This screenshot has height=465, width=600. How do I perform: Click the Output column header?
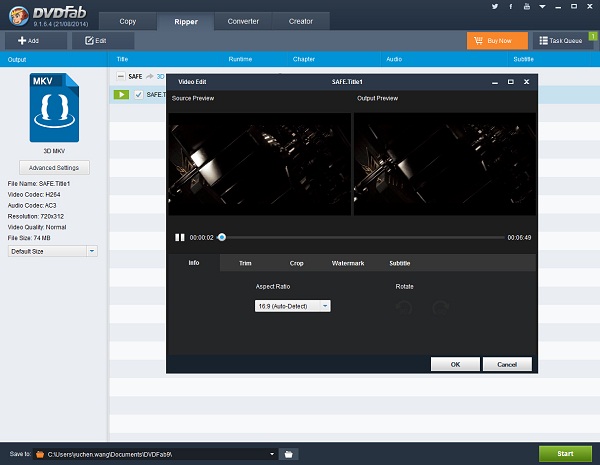[x=17, y=60]
